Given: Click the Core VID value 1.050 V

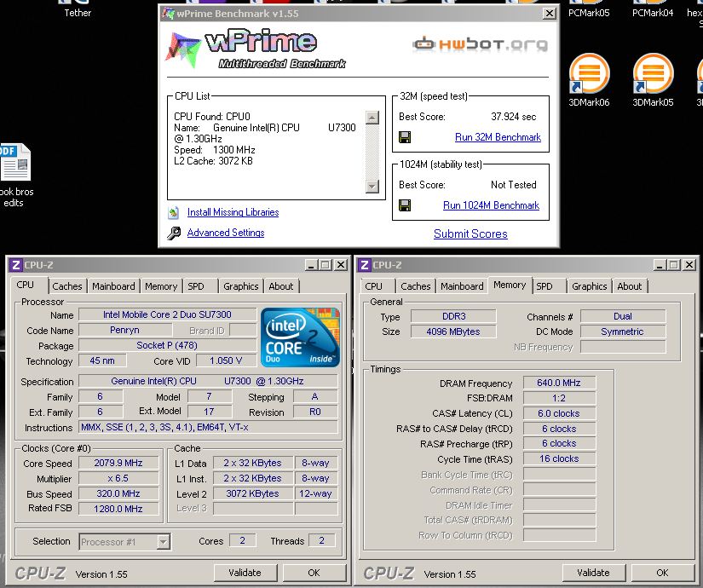Looking at the screenshot, I should [226, 360].
